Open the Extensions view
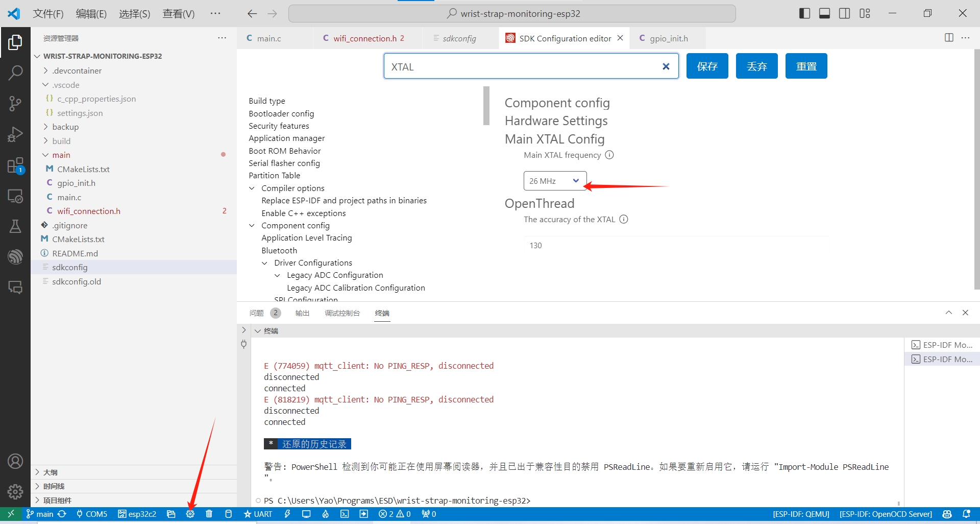Screen dimensions: 980x524 click(x=15, y=165)
